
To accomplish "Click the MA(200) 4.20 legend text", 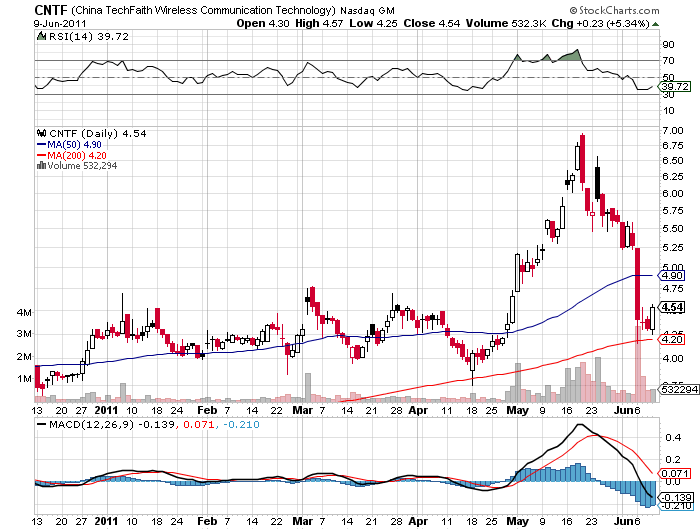I will click(x=77, y=155).
